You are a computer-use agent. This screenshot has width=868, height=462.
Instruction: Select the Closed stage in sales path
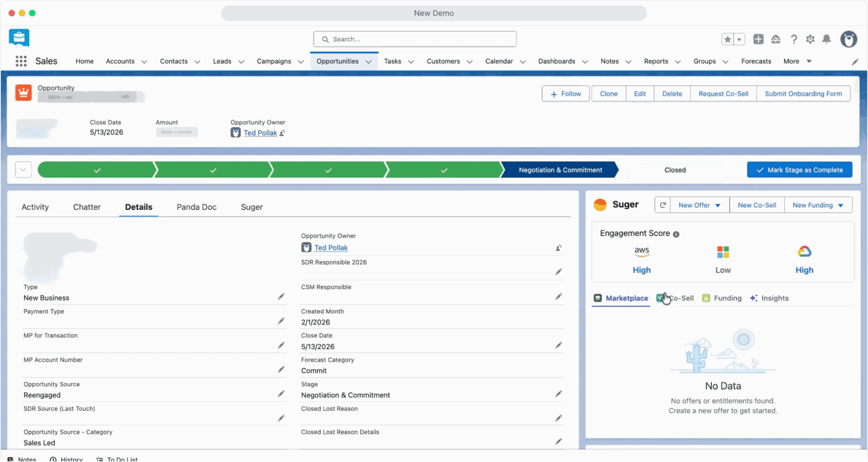(675, 170)
